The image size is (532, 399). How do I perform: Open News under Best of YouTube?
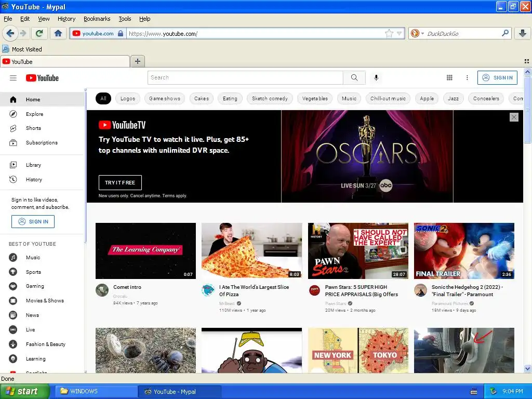coord(42,315)
